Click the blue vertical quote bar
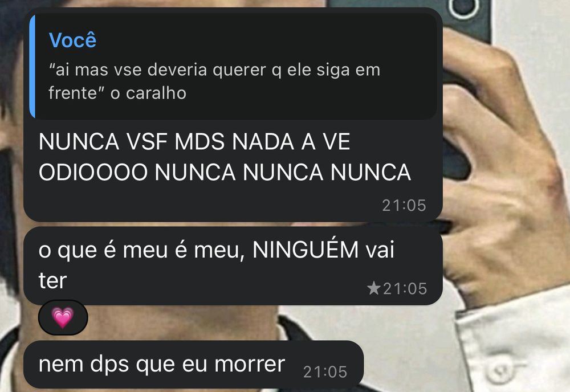Image resolution: width=570 pixels, height=392 pixels. click(x=32, y=67)
